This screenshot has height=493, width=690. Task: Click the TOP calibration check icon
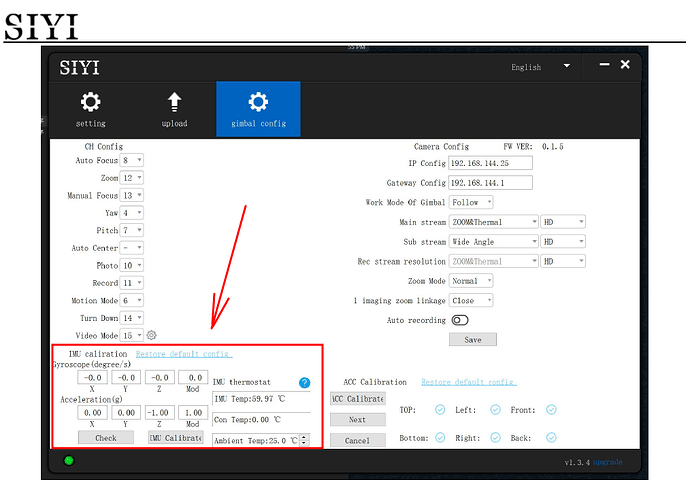coord(440,410)
